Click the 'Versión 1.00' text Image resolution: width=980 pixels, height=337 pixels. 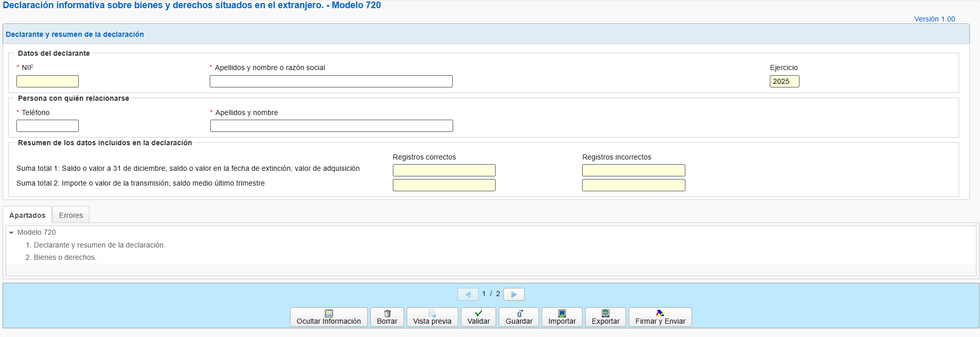click(934, 19)
